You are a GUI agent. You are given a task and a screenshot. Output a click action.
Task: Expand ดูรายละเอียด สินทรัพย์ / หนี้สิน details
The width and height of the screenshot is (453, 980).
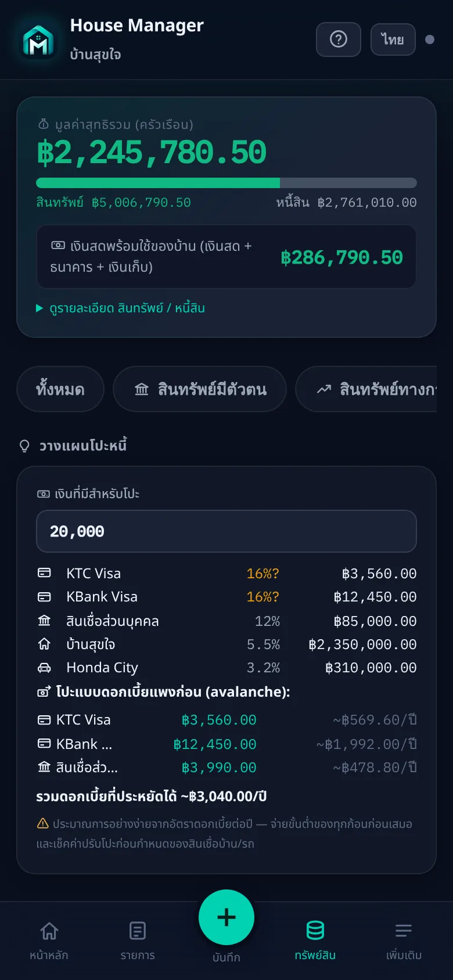127,308
